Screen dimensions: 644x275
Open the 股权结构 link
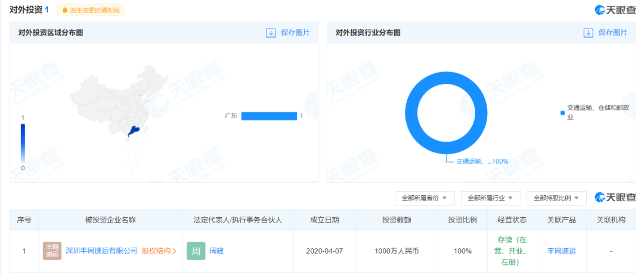point(159,251)
